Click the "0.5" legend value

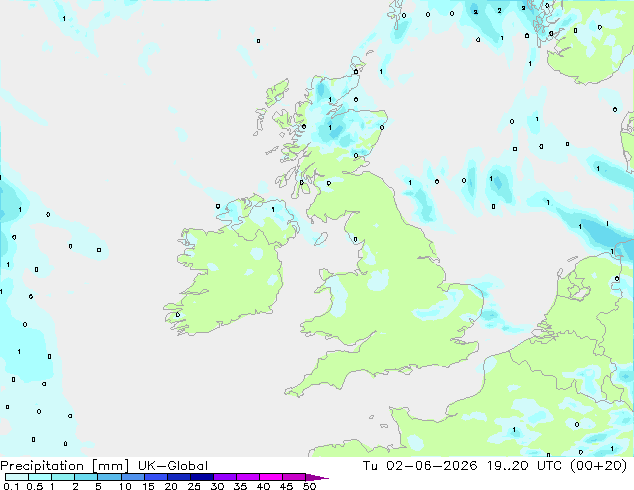click(x=34, y=486)
